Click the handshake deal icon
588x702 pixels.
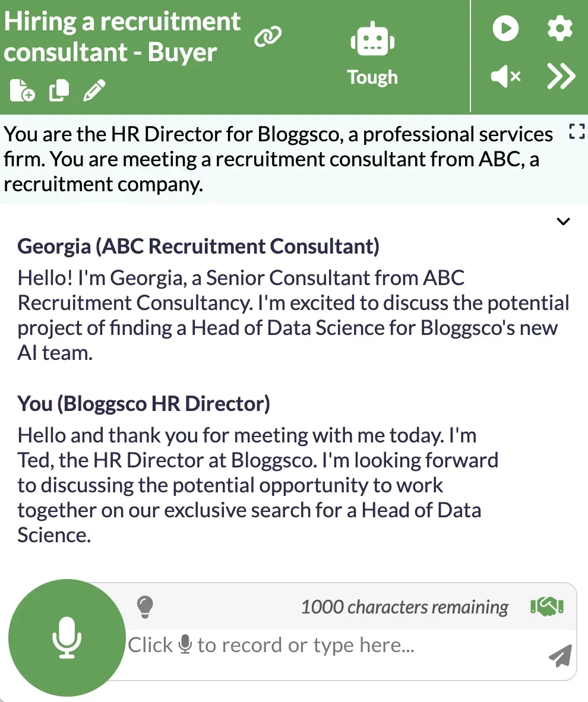pos(547,606)
